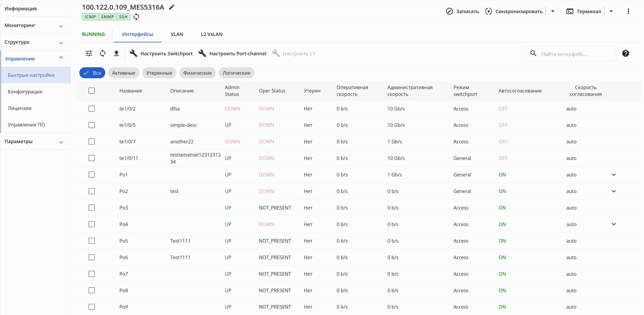Click the Найти интерфейс search field
The image size is (644, 315).
point(575,54)
